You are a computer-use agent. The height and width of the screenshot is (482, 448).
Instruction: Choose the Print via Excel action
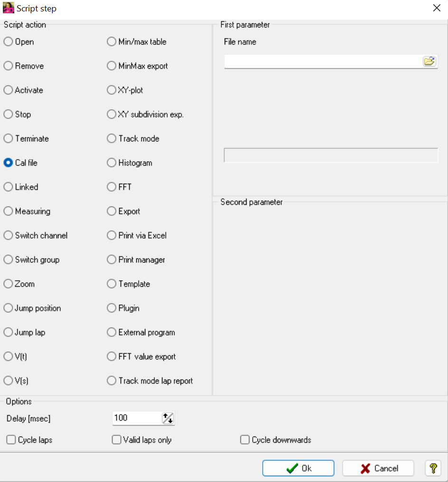click(x=112, y=236)
